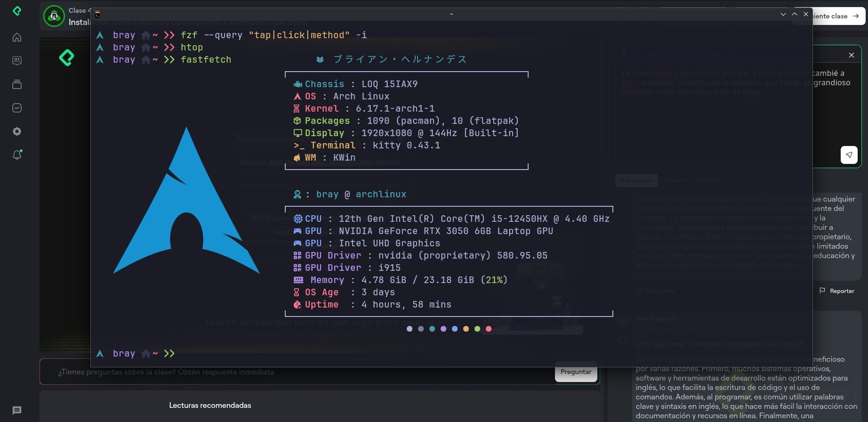Viewport: 868px width, 422px height.
Task: Open the Home icon in the sidebar
Action: tap(17, 37)
